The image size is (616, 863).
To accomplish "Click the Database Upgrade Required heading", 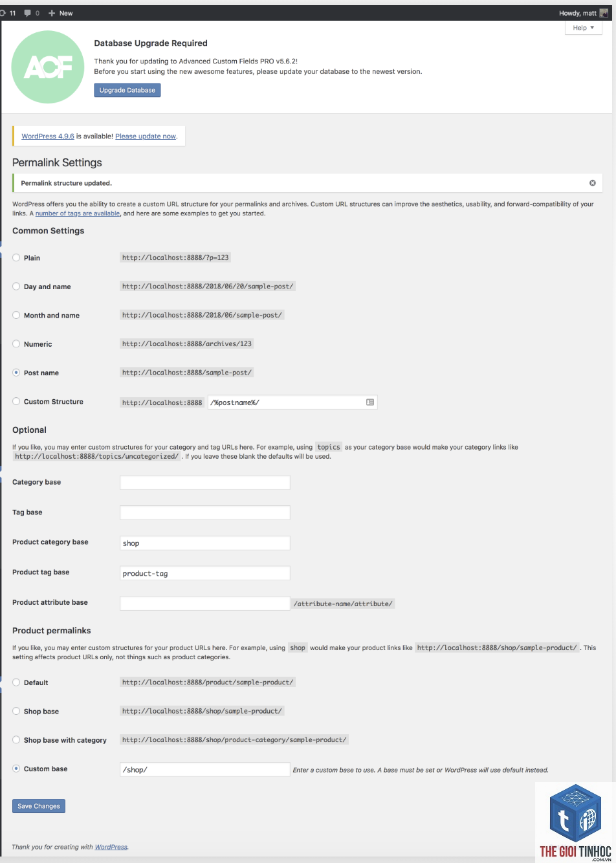I will click(x=151, y=43).
